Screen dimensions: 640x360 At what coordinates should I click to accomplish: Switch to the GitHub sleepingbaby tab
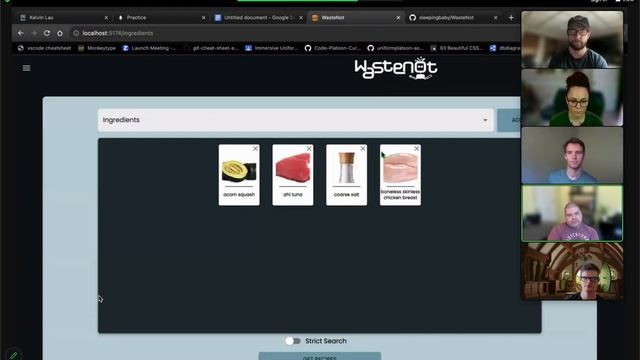pyautogui.click(x=453, y=18)
